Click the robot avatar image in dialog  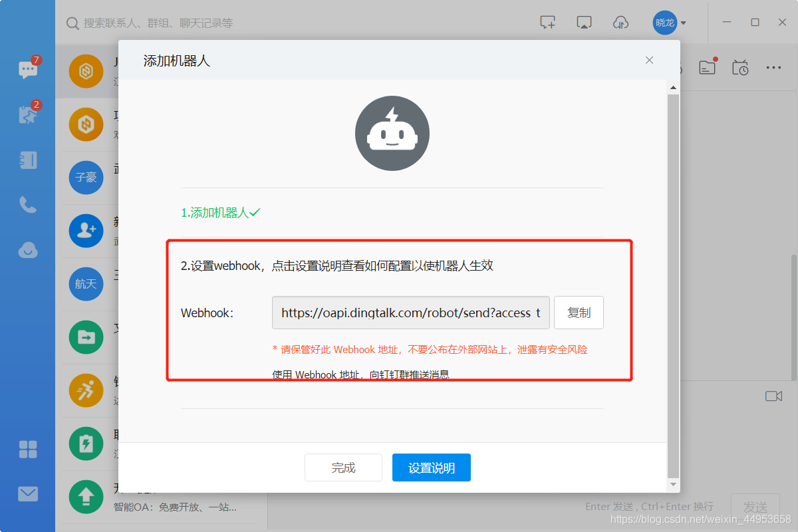click(392, 134)
